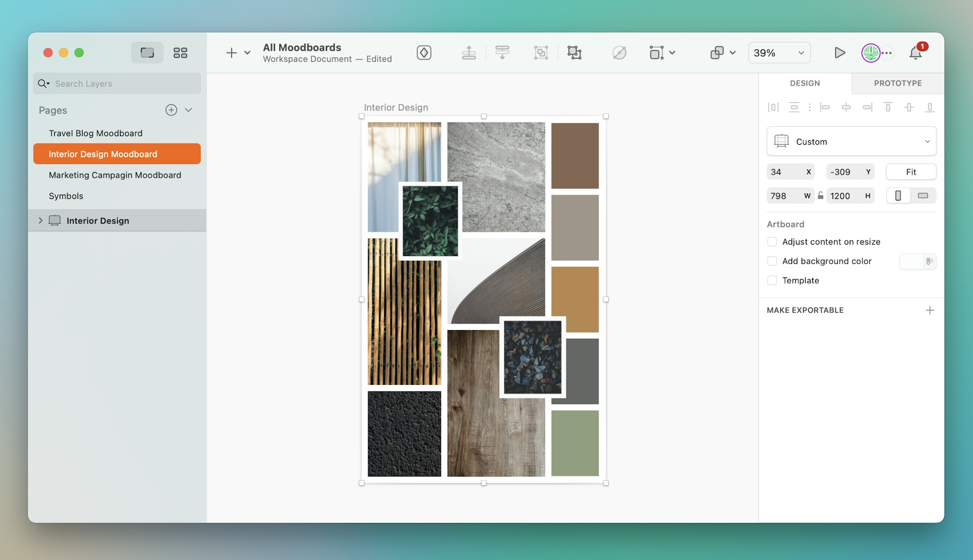Switch back to the Design tab

coord(805,83)
